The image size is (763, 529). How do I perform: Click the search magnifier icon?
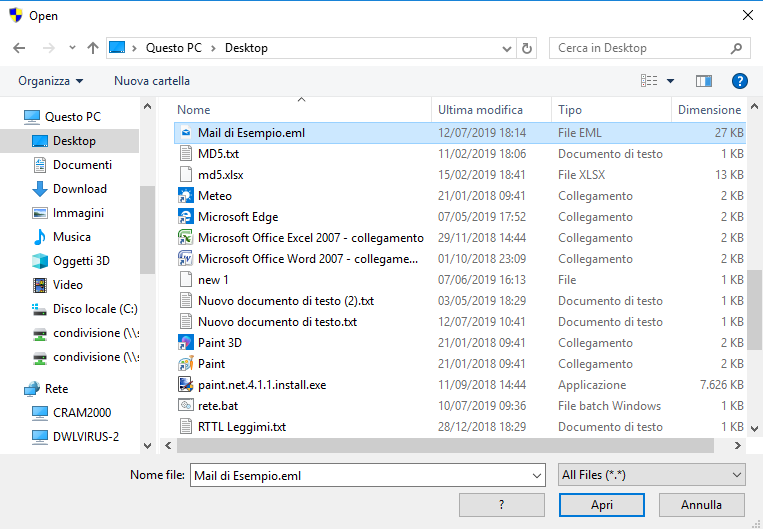[x=736, y=48]
